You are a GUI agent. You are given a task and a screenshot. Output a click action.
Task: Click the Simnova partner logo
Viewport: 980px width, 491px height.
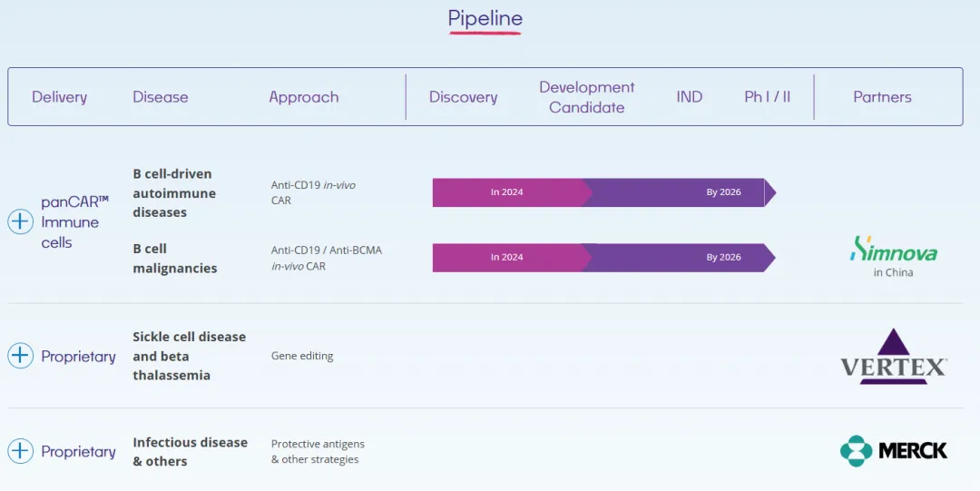click(x=893, y=255)
